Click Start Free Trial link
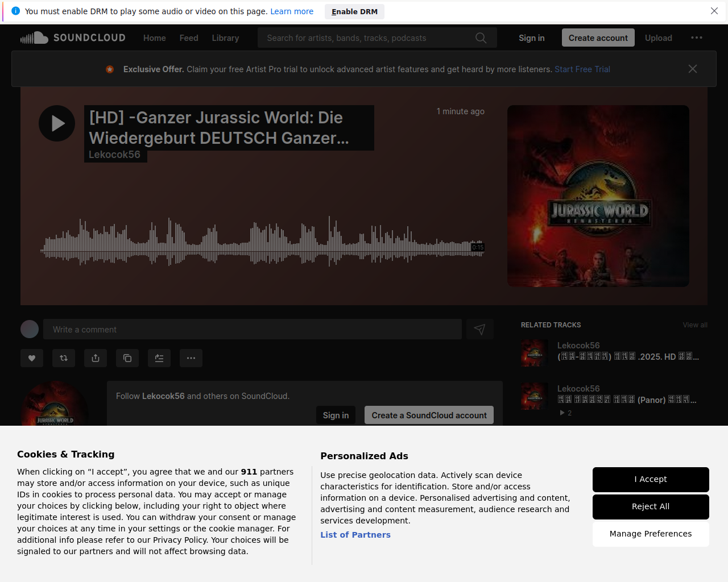This screenshot has height=582, width=728. [582, 69]
